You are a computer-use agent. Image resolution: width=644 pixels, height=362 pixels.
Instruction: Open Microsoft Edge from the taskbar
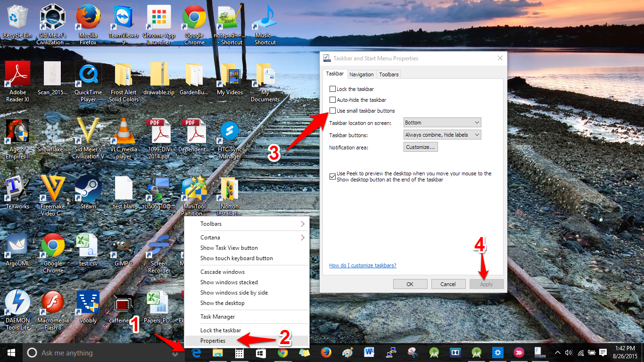196,353
